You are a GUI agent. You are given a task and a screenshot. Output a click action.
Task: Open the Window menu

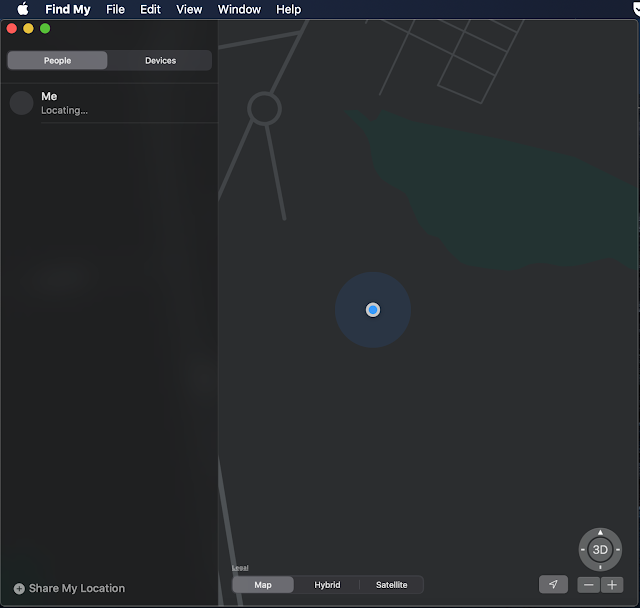coord(239,9)
